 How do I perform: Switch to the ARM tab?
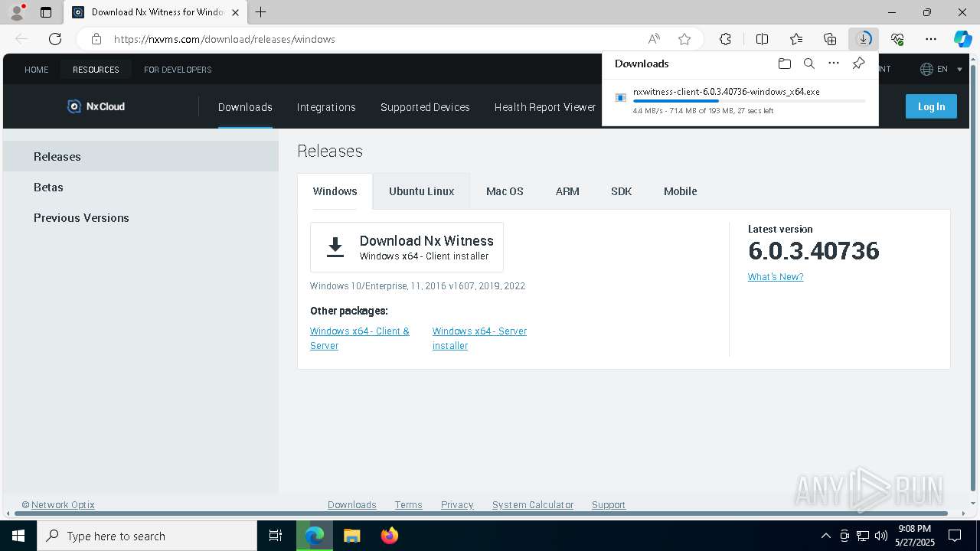567,191
